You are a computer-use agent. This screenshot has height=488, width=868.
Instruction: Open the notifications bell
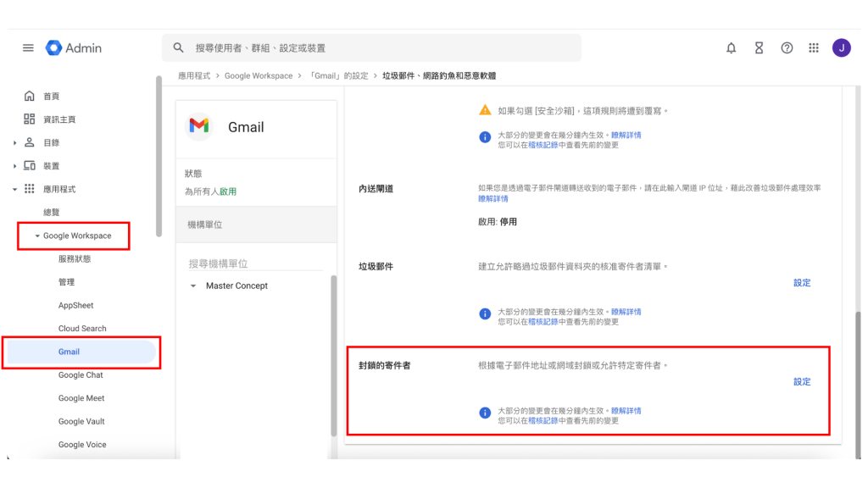732,48
